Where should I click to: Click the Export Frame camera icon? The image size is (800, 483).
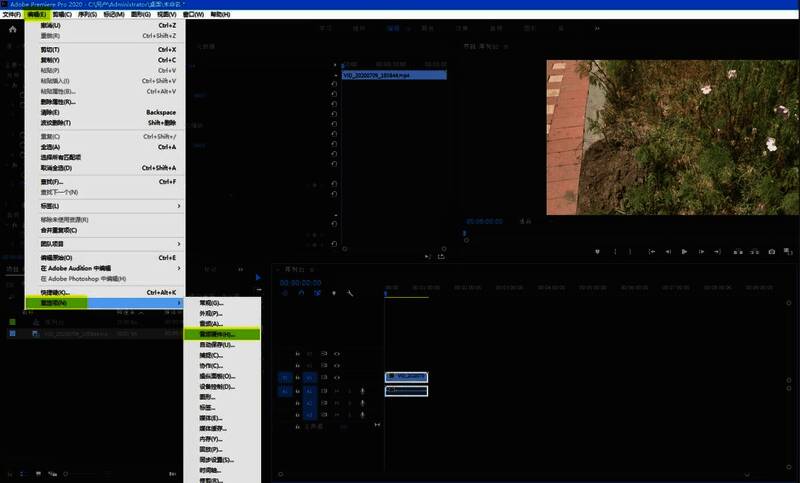771,252
